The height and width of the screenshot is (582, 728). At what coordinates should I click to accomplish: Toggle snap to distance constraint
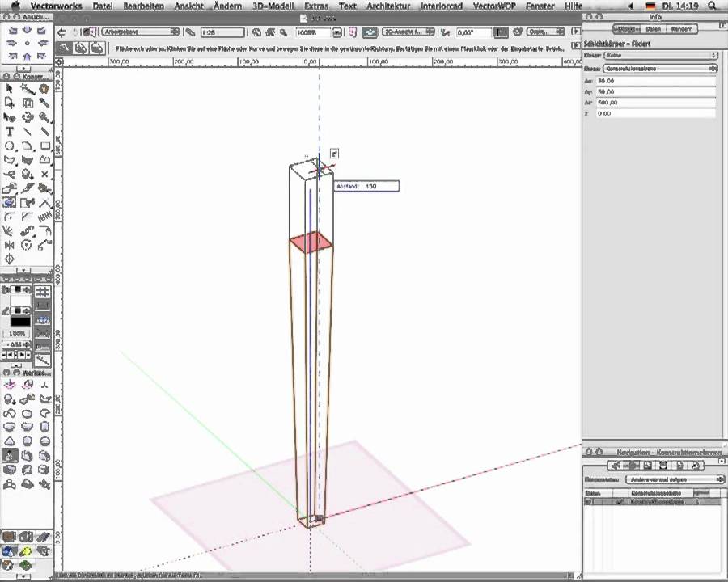[42, 346]
